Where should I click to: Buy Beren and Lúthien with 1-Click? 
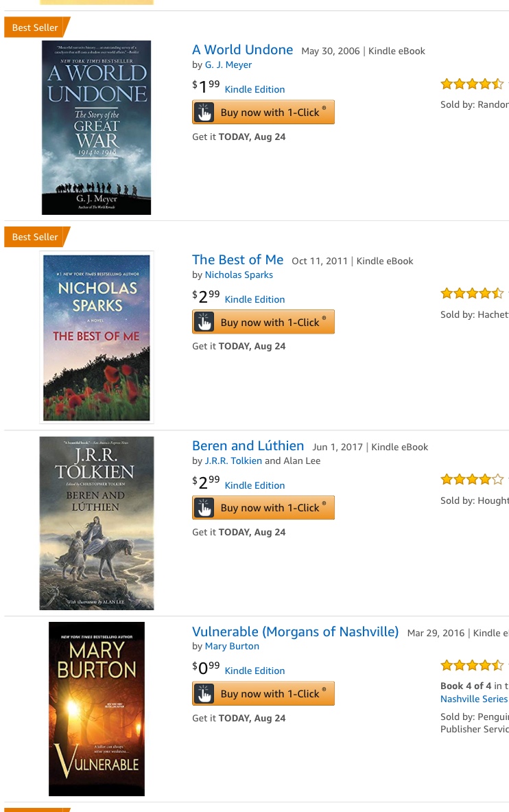(263, 508)
